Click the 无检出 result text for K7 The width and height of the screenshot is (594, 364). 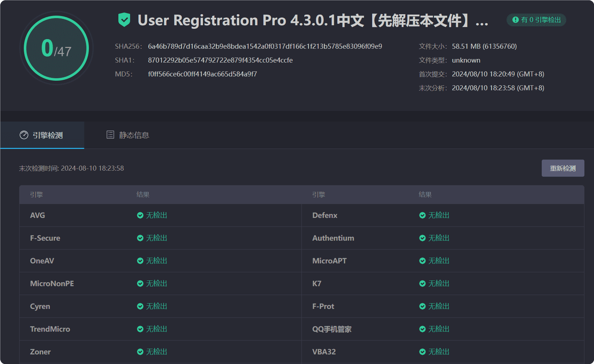pyautogui.click(x=439, y=284)
